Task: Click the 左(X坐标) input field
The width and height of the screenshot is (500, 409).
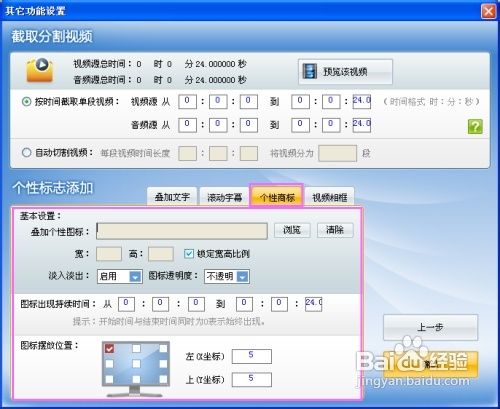Action: 252,356
